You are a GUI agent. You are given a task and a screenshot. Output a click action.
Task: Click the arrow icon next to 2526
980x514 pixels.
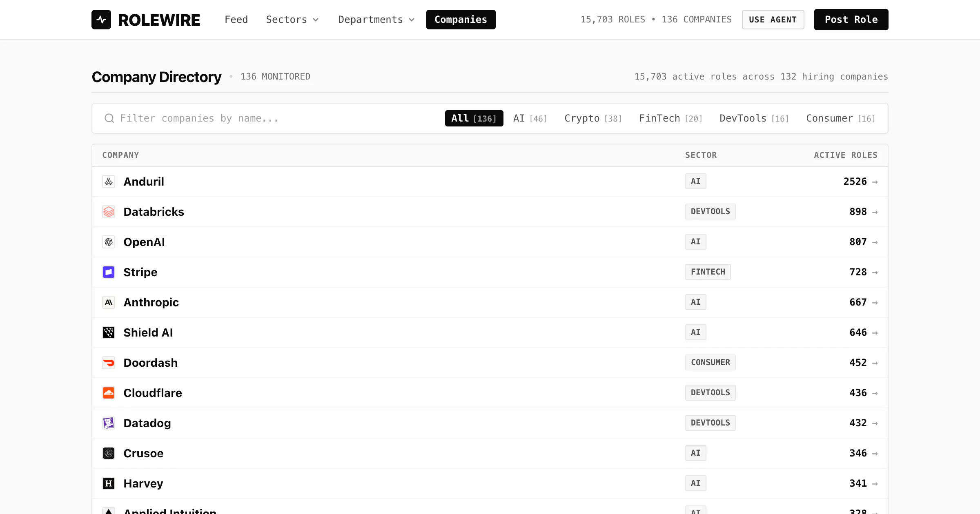click(x=875, y=182)
